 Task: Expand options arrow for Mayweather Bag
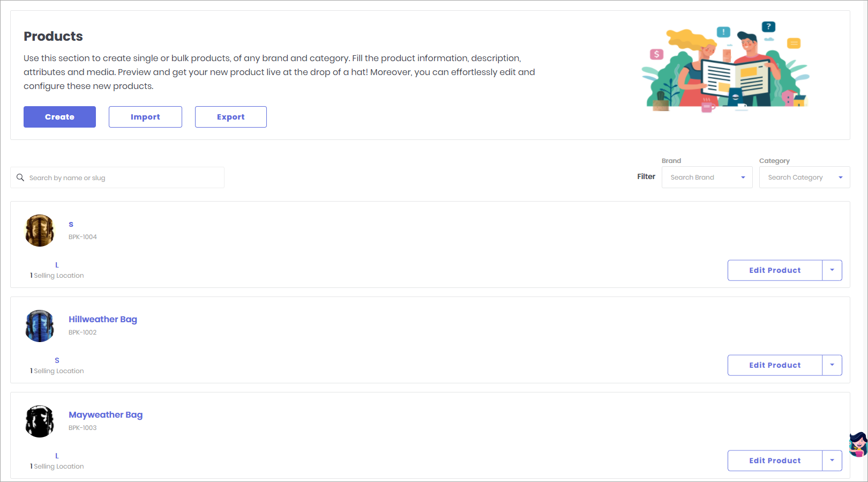click(x=832, y=461)
